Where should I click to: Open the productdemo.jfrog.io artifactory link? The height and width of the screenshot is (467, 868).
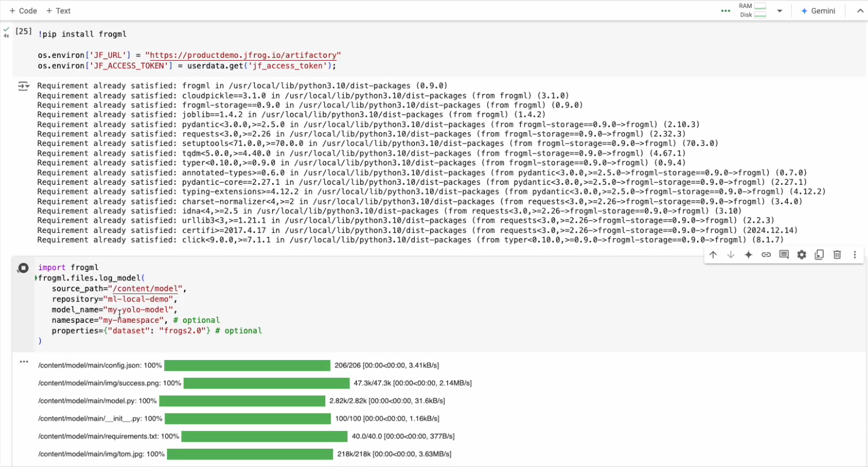click(243, 55)
